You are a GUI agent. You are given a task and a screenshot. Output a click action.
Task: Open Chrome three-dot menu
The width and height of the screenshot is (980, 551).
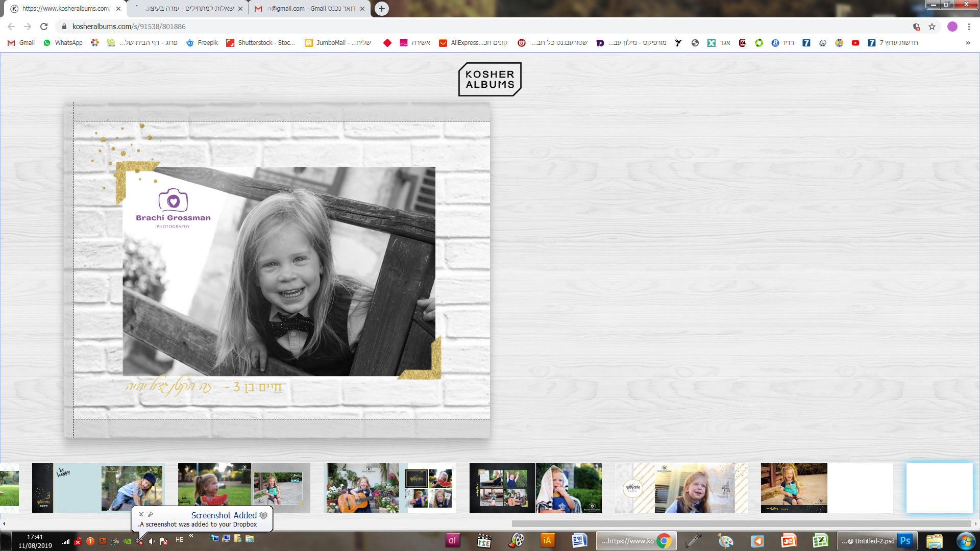click(969, 27)
